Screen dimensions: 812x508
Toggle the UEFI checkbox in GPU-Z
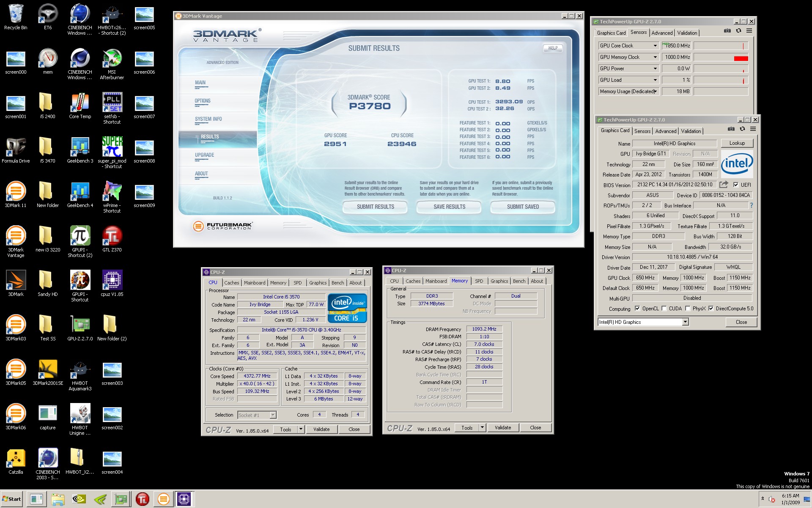point(736,185)
